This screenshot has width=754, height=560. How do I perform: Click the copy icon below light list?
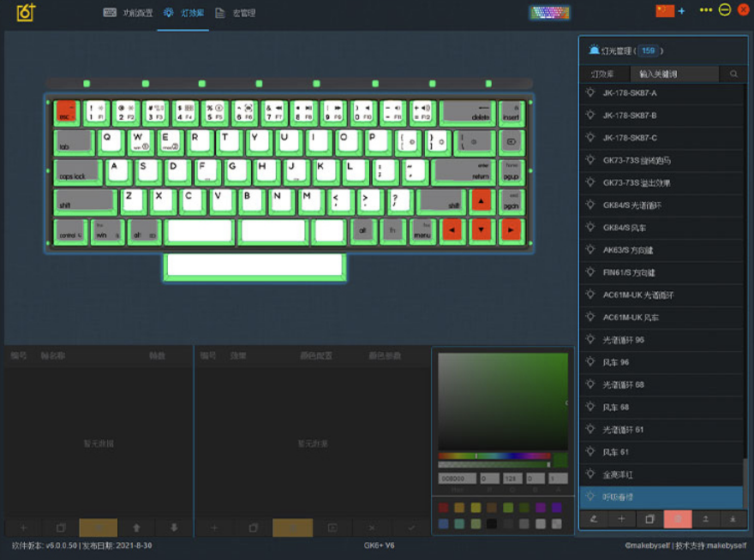tap(649, 519)
